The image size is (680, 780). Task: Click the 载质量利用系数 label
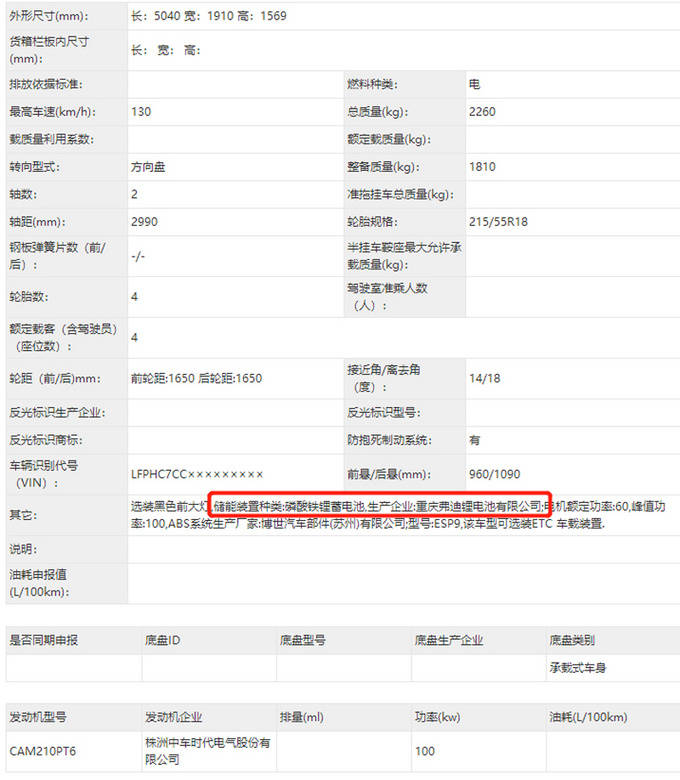click(x=52, y=139)
